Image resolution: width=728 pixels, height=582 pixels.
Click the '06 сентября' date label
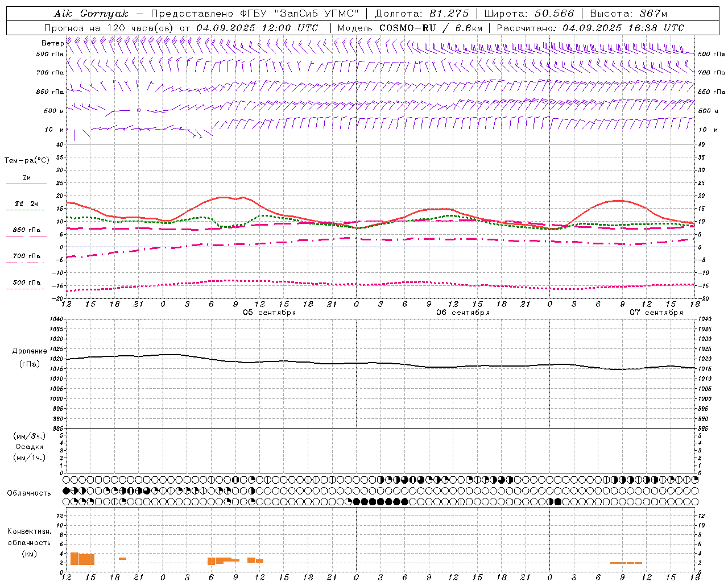(x=463, y=313)
